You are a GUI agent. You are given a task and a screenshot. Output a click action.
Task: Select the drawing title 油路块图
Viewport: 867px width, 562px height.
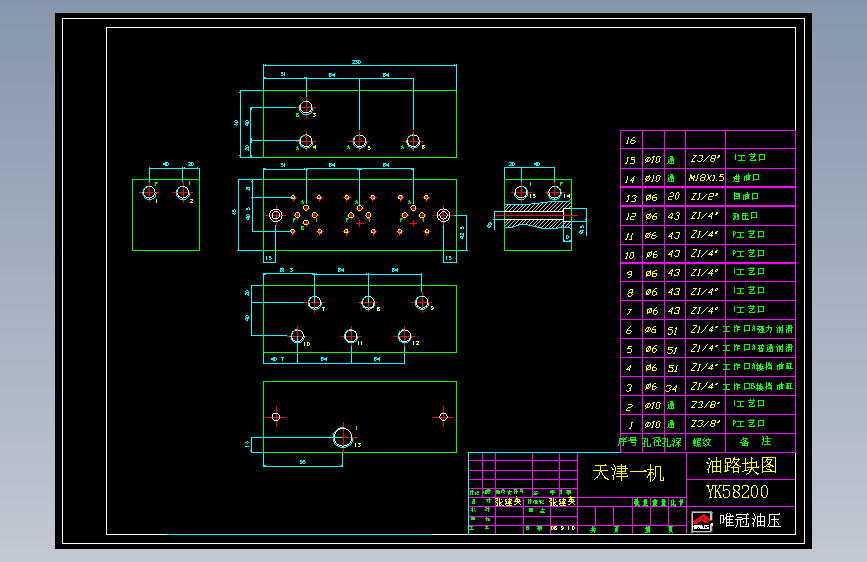pyautogui.click(x=741, y=466)
